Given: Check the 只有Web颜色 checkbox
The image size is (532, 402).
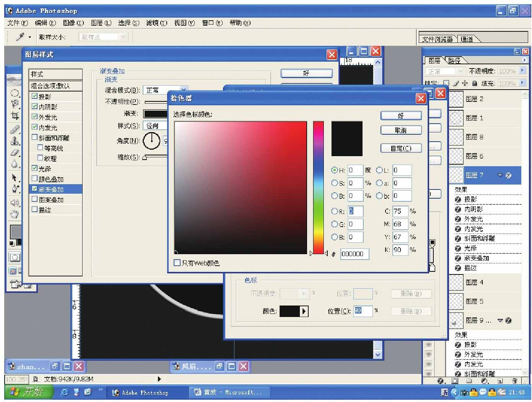Looking at the screenshot, I should tap(177, 263).
